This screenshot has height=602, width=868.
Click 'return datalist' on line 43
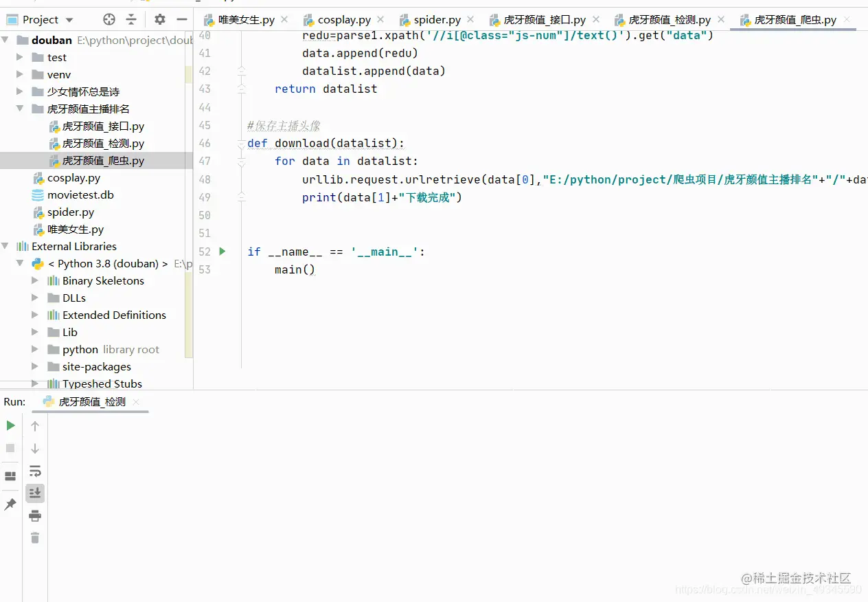[x=326, y=89]
